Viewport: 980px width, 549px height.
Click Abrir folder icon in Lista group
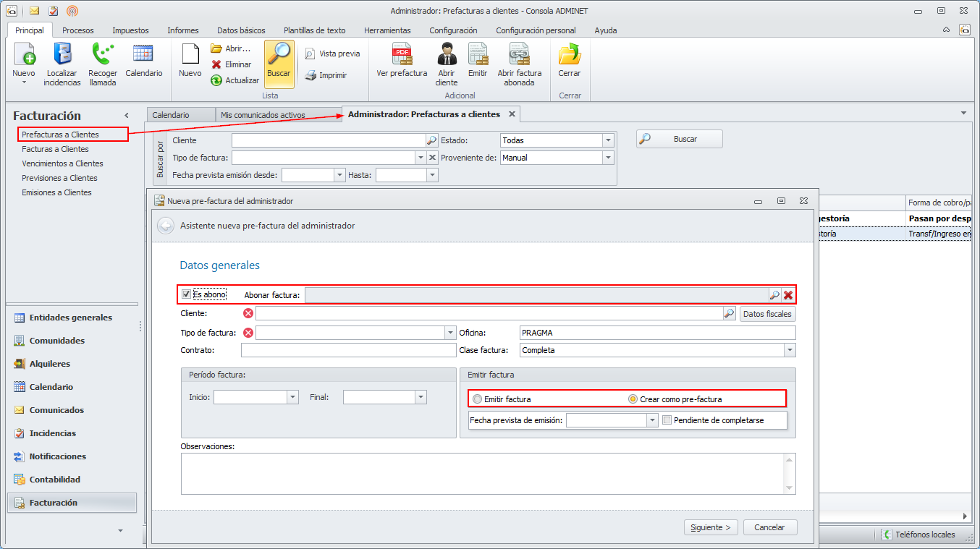pyautogui.click(x=216, y=48)
